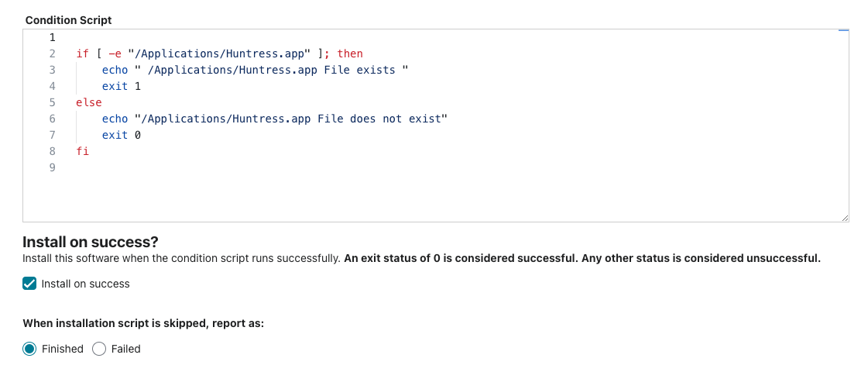868x372 pixels.
Task: Click line number 5 beside else
Action: (x=53, y=102)
